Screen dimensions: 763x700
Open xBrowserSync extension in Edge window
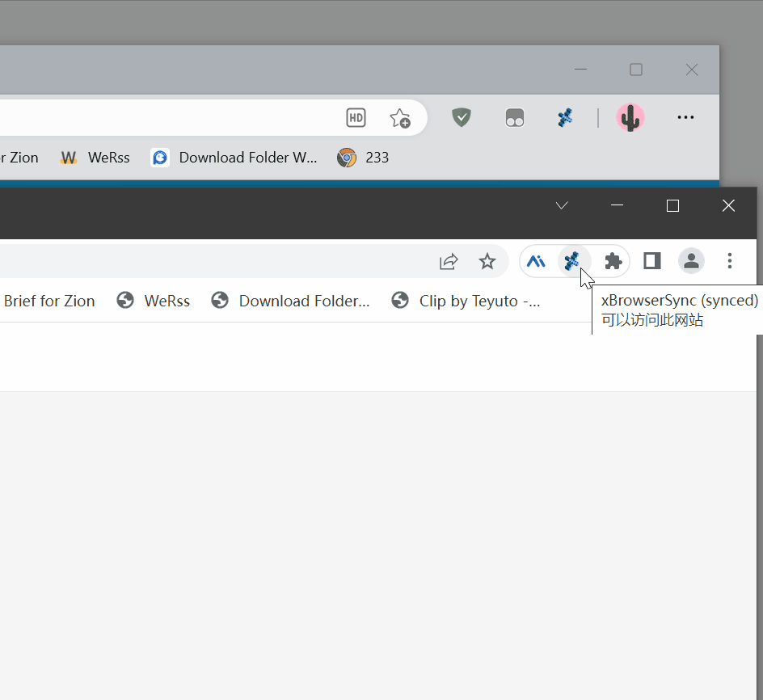click(565, 118)
